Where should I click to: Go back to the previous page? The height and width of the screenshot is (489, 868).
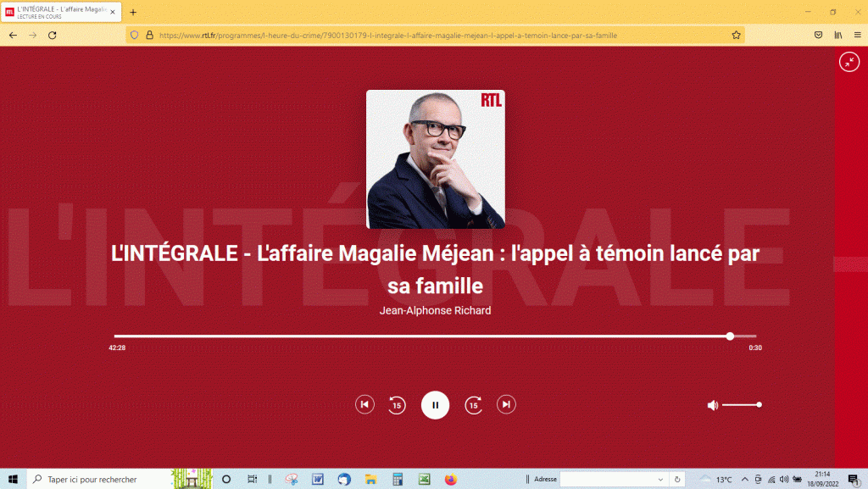(13, 36)
